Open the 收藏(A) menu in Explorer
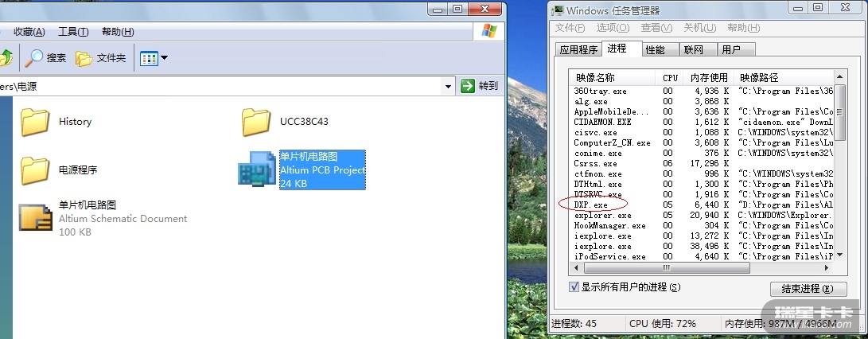The width and height of the screenshot is (868, 339). (29, 32)
